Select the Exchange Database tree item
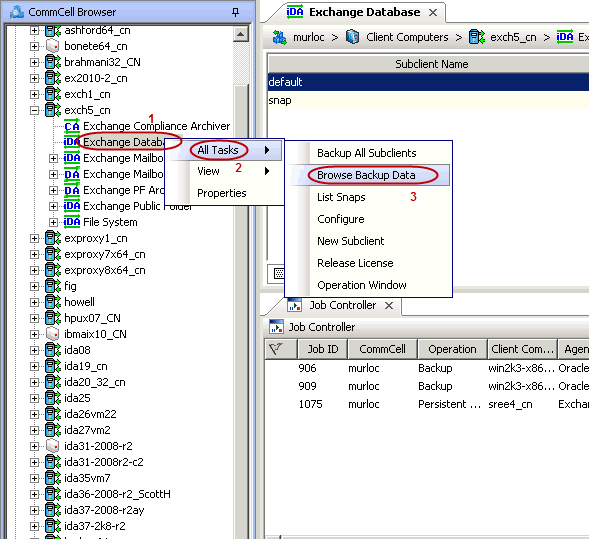 point(124,142)
